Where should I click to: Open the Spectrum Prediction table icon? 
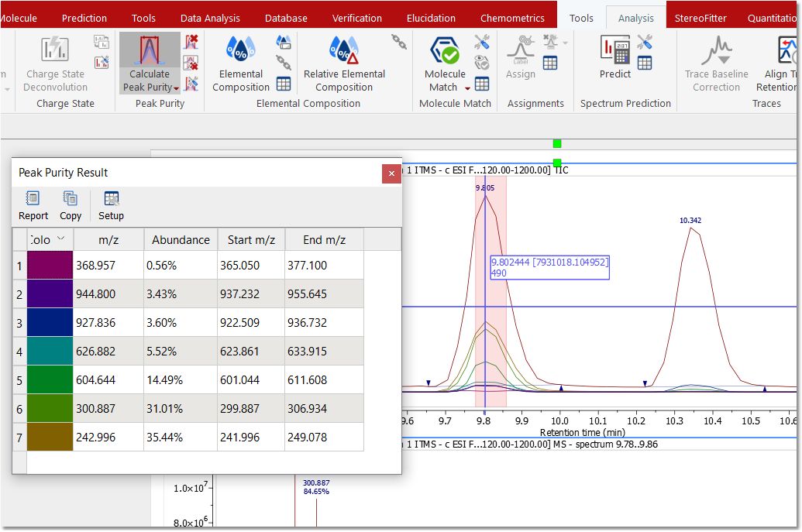[x=645, y=63]
